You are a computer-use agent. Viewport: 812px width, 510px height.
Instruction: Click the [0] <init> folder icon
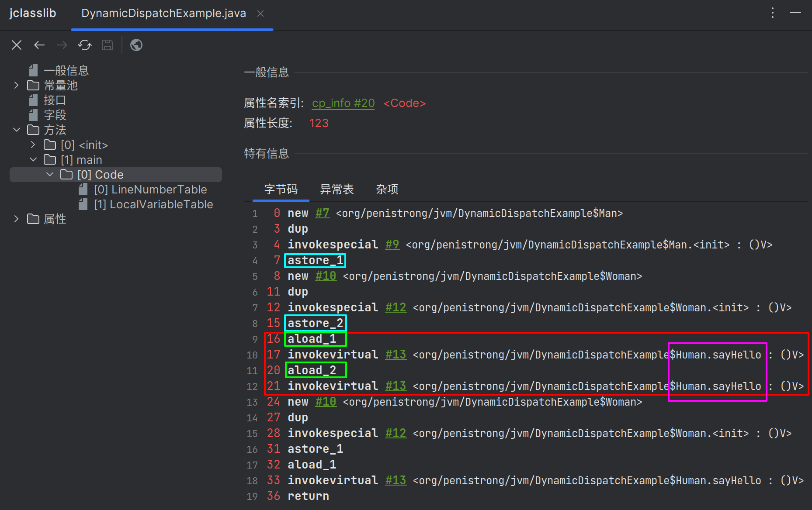point(50,145)
